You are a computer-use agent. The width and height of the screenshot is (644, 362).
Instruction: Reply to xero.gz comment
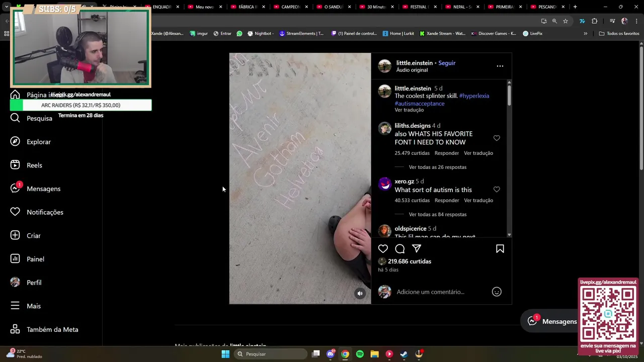click(x=447, y=200)
